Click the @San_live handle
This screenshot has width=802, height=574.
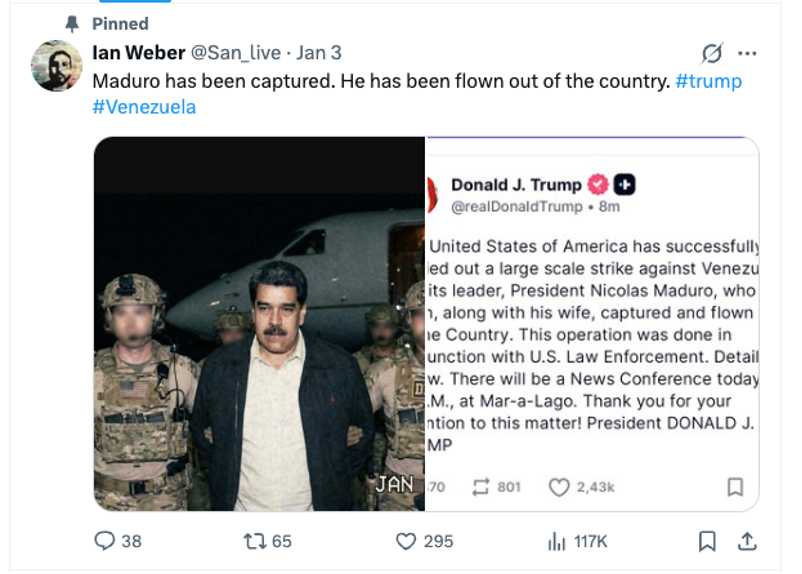point(235,53)
